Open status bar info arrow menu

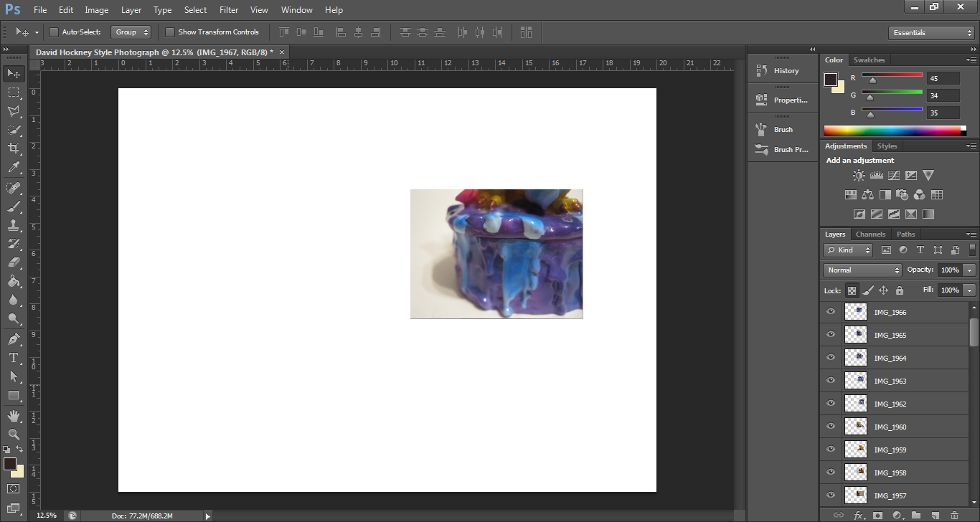click(208, 516)
